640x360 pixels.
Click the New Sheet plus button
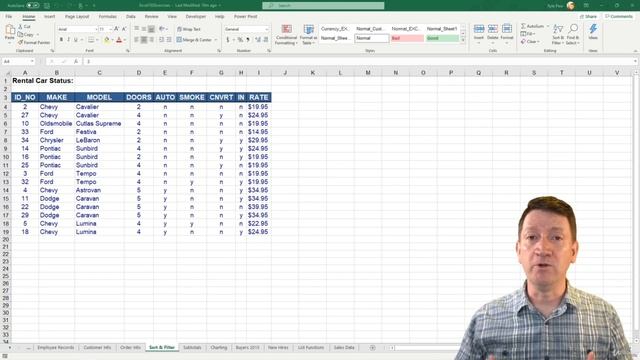372,348
